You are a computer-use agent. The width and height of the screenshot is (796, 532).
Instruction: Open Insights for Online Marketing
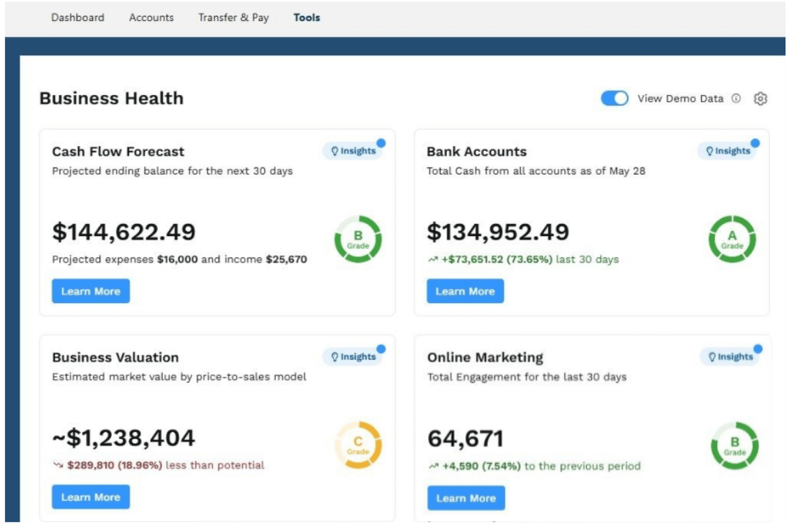coord(730,357)
